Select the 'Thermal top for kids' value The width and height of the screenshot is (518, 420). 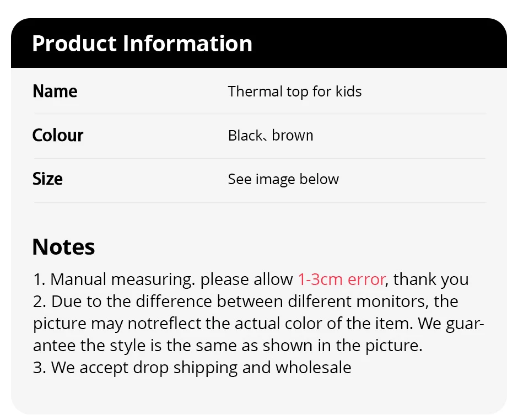(295, 91)
